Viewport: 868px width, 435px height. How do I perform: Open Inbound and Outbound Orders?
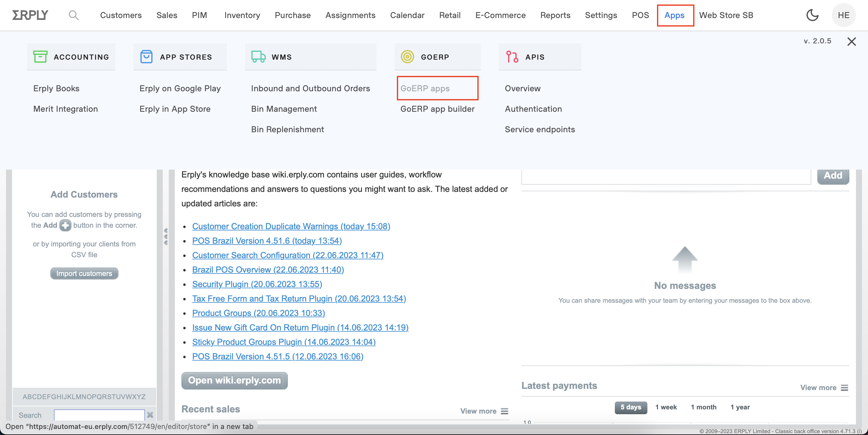310,88
